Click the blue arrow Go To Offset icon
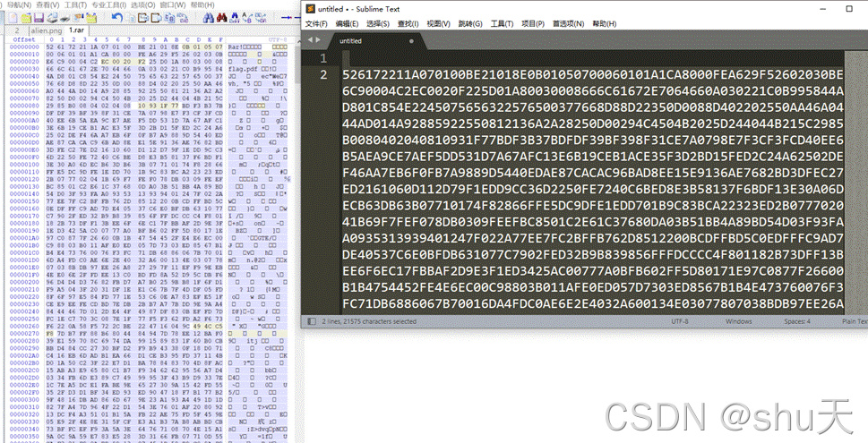The height and width of the screenshot is (443, 868). (x=286, y=18)
